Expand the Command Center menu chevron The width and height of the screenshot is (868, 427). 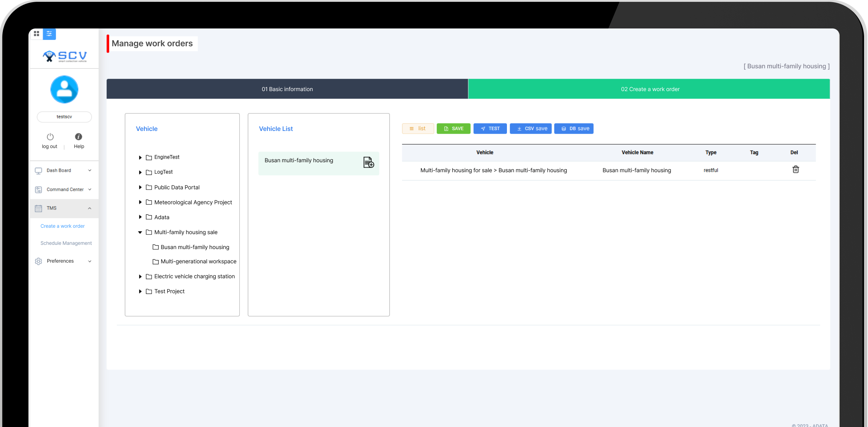point(90,189)
